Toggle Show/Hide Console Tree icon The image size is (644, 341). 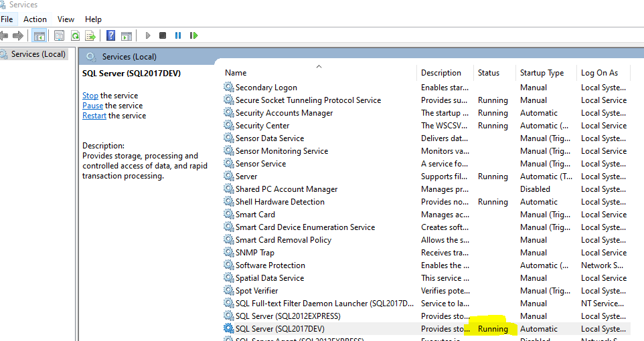point(39,35)
